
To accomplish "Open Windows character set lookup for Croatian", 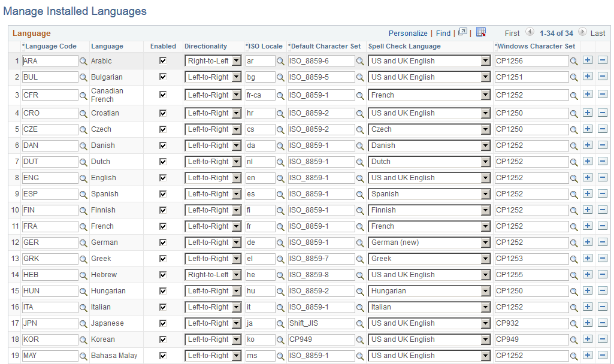I will [574, 114].
